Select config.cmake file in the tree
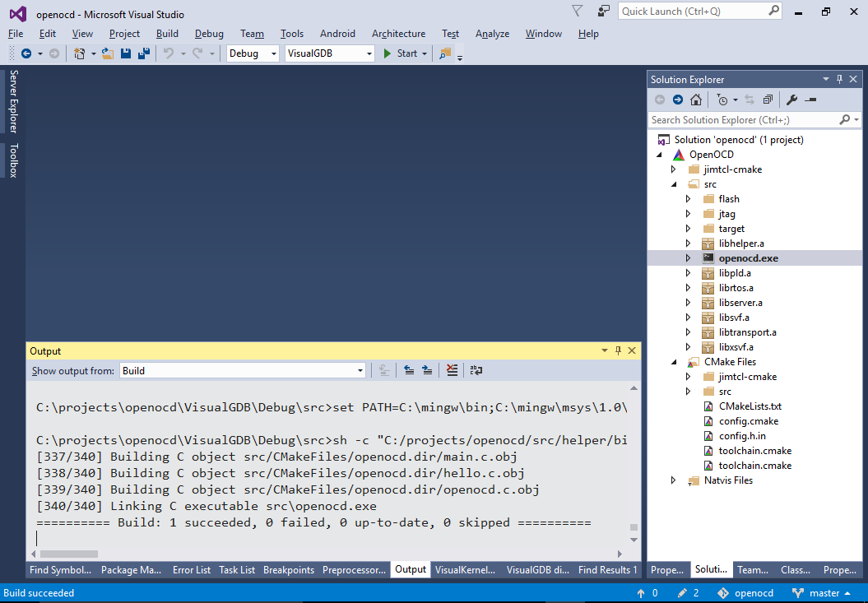The image size is (868, 603). [x=749, y=421]
